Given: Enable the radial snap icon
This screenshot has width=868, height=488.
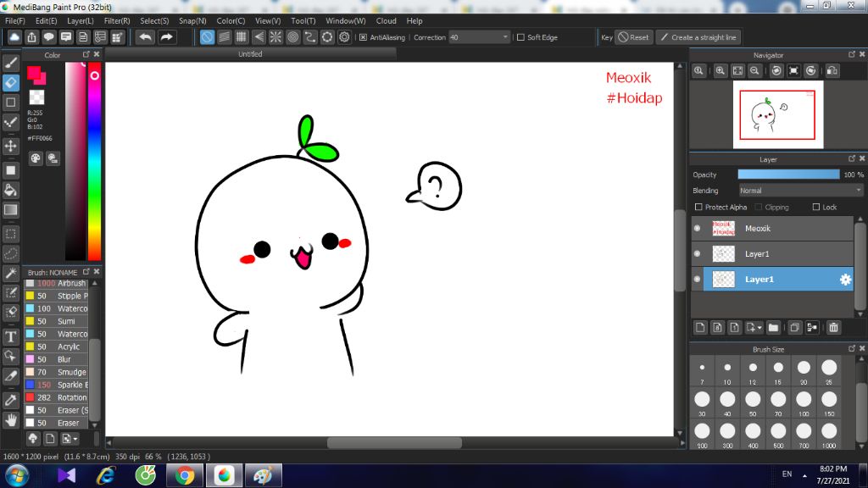Looking at the screenshot, I should 275,37.
